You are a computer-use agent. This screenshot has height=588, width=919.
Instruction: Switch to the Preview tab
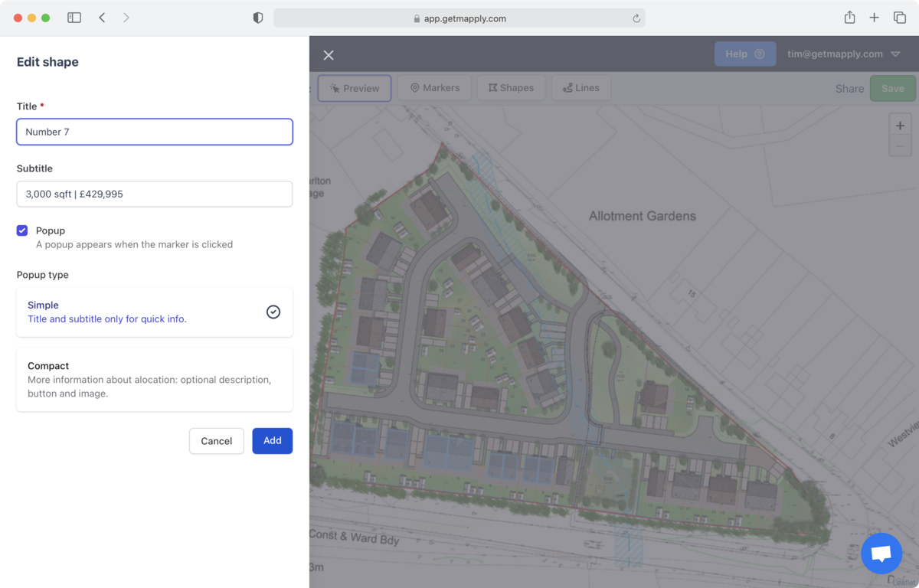coord(355,88)
